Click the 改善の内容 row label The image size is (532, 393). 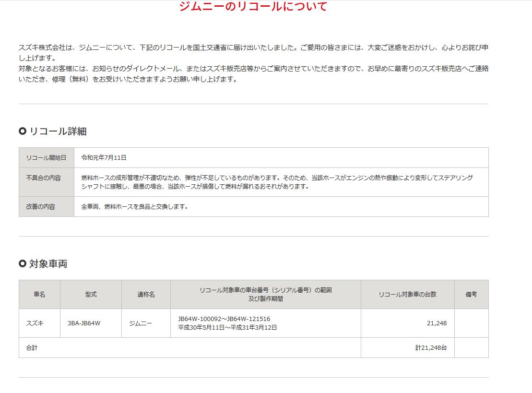pos(40,207)
